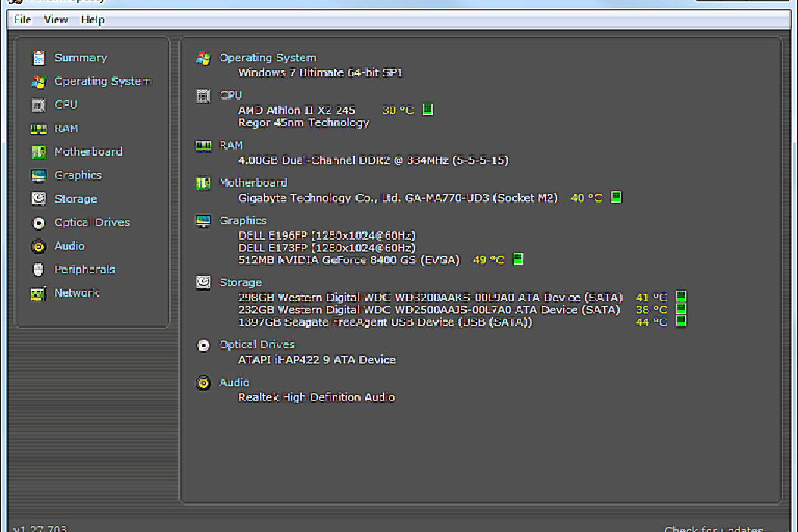
Task: Select the Network icon in sidebar
Action: 38,294
